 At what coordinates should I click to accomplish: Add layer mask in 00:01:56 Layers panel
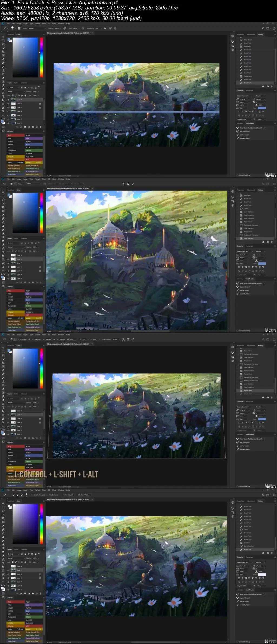25,127
